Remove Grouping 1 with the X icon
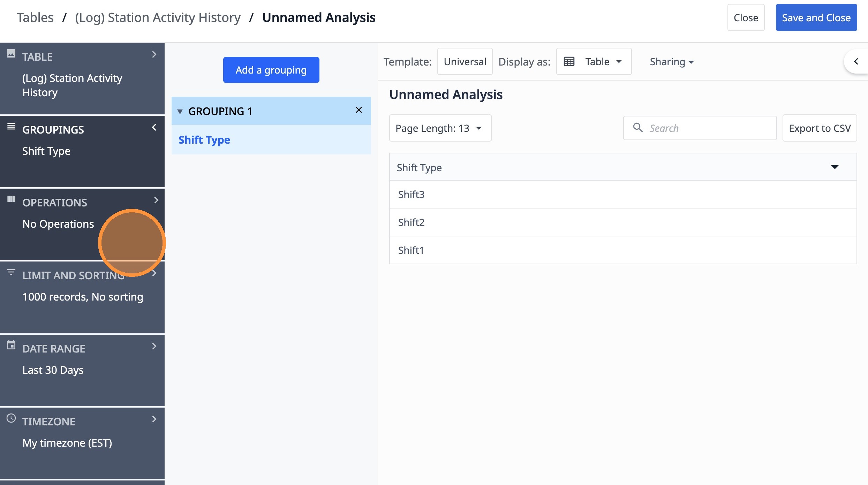 [358, 110]
